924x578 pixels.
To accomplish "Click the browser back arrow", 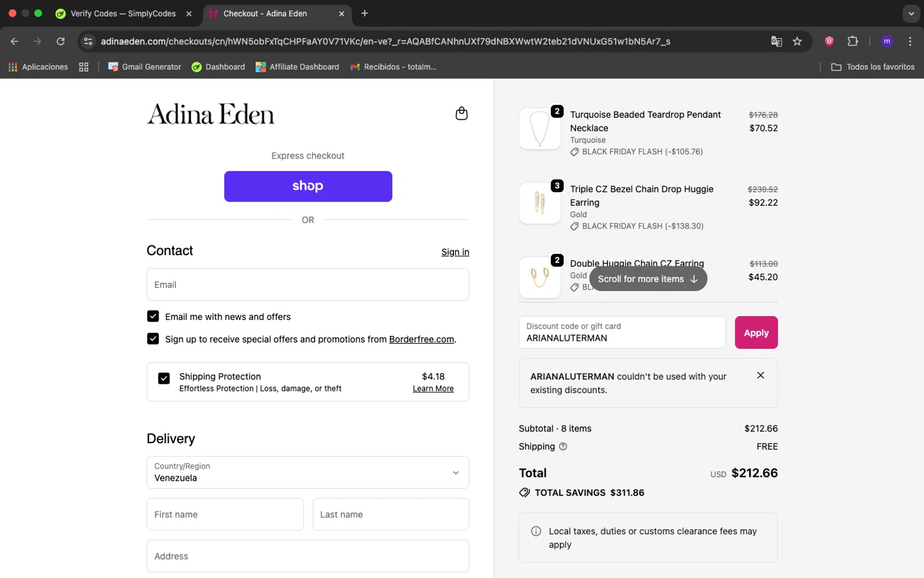I will 15,41.
